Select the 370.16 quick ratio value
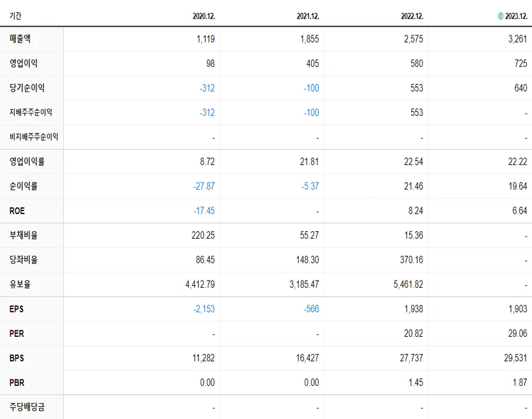The height and width of the screenshot is (419, 532). 412,260
